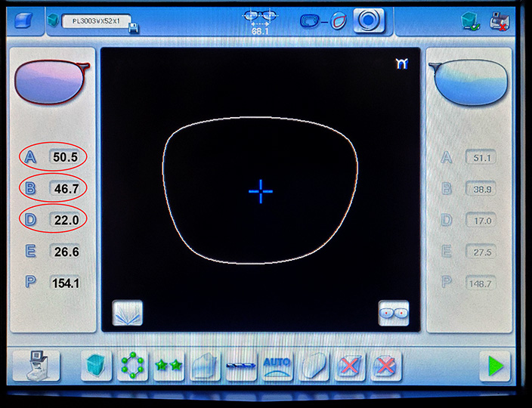Screen dimensions: 532x408
Task: Click the greyed B value 38.9
Action: tap(481, 189)
